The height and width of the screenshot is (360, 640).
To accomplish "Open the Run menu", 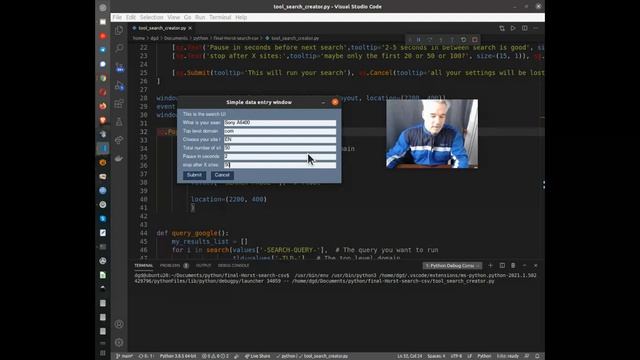I will [200, 17].
